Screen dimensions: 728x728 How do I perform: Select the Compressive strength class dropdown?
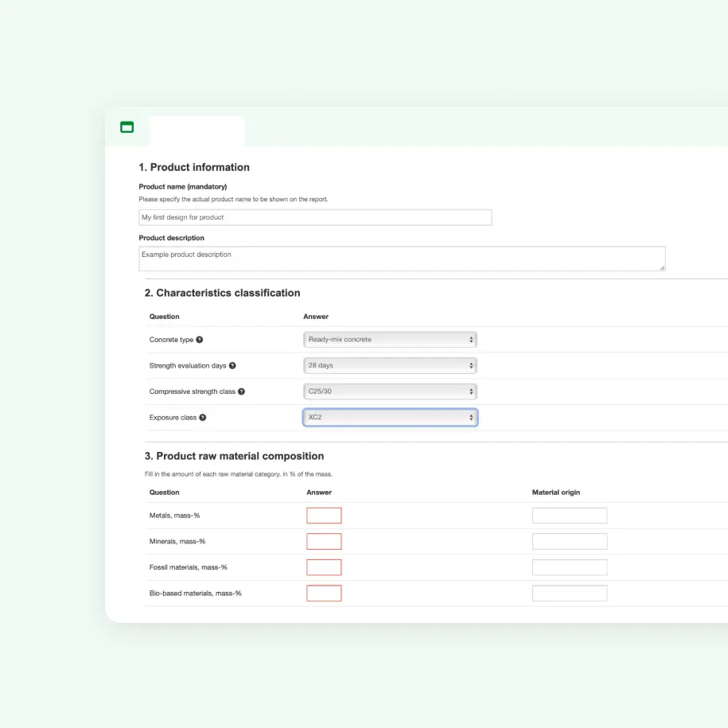(x=390, y=391)
